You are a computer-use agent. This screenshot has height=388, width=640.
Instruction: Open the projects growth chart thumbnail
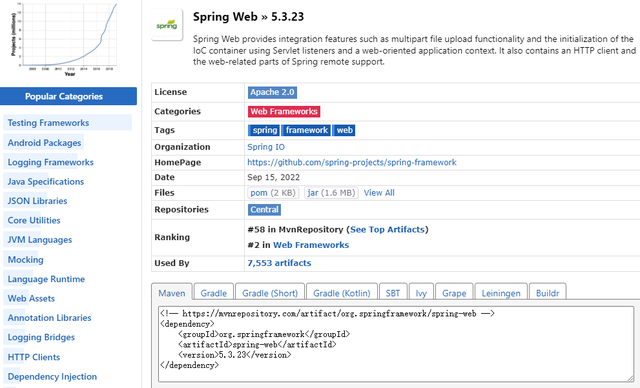pyautogui.click(x=64, y=38)
